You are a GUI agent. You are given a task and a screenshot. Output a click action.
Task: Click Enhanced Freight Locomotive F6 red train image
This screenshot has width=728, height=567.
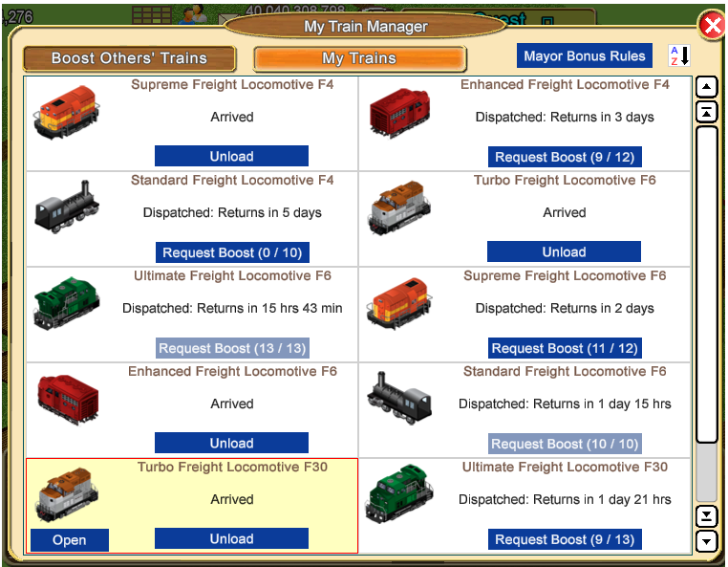click(x=68, y=400)
